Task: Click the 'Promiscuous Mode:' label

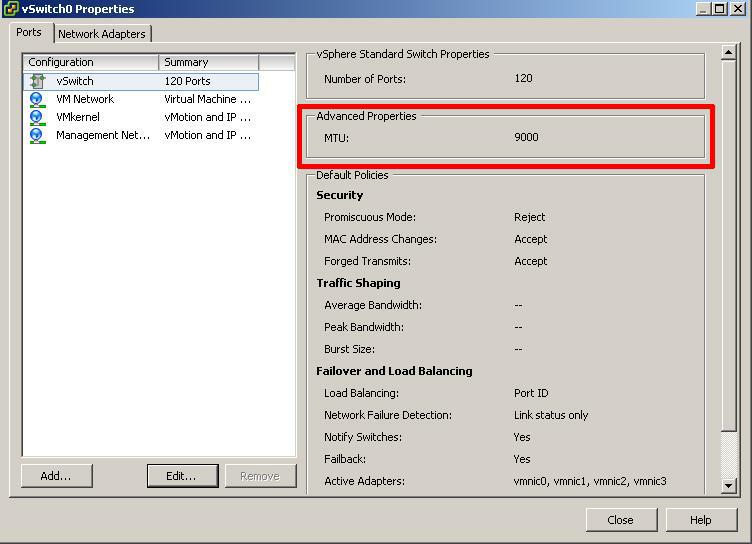Action: (x=370, y=217)
